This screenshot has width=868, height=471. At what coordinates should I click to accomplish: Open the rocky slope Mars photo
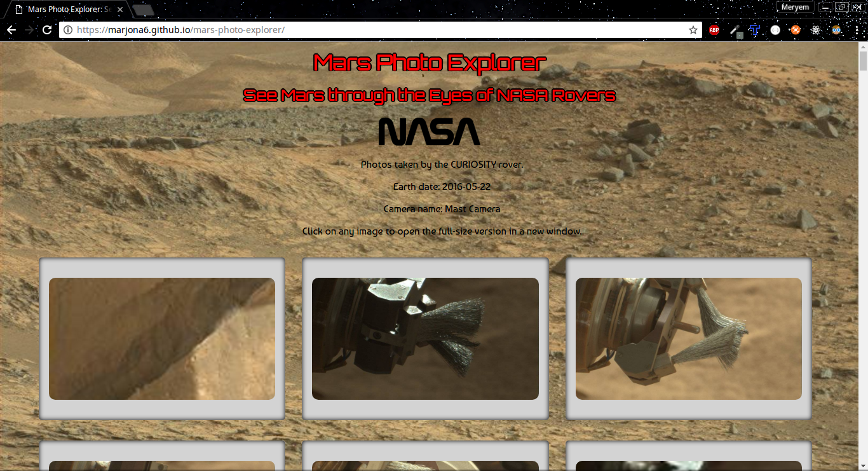pyautogui.click(x=162, y=339)
